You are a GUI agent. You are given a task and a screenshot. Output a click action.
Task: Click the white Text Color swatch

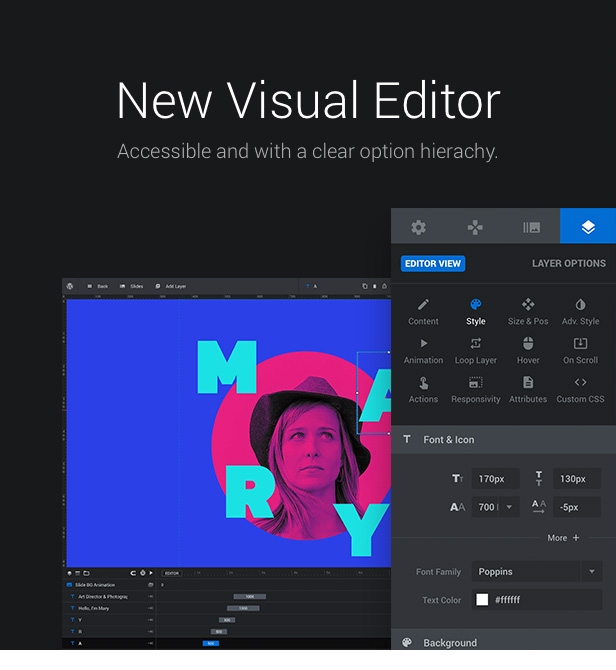482,600
